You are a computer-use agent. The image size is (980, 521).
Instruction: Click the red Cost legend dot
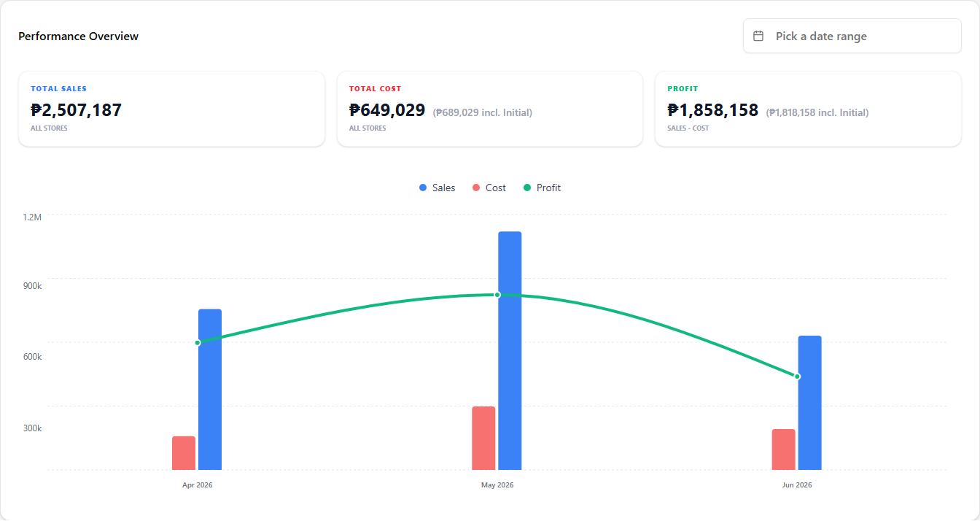point(476,188)
